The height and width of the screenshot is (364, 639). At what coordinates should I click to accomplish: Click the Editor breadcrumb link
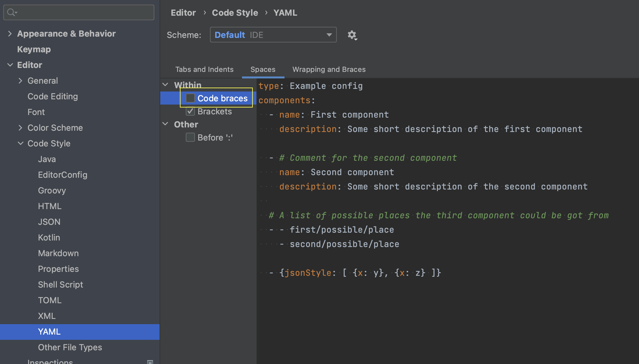tap(183, 12)
